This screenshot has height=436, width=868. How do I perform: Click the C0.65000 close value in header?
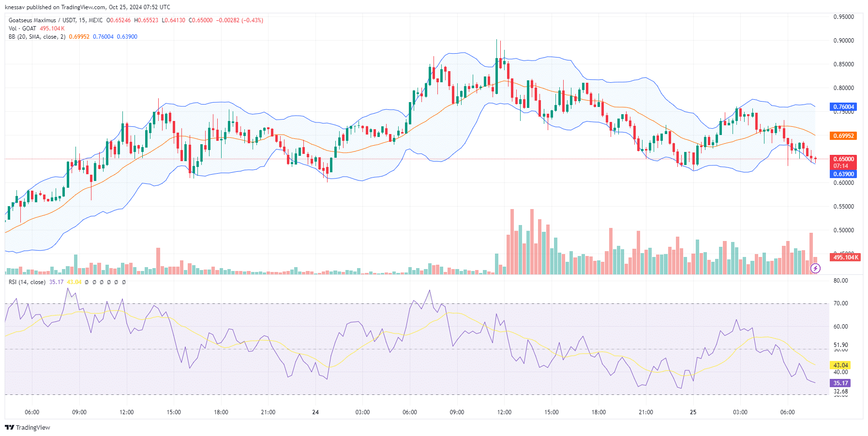coord(200,20)
